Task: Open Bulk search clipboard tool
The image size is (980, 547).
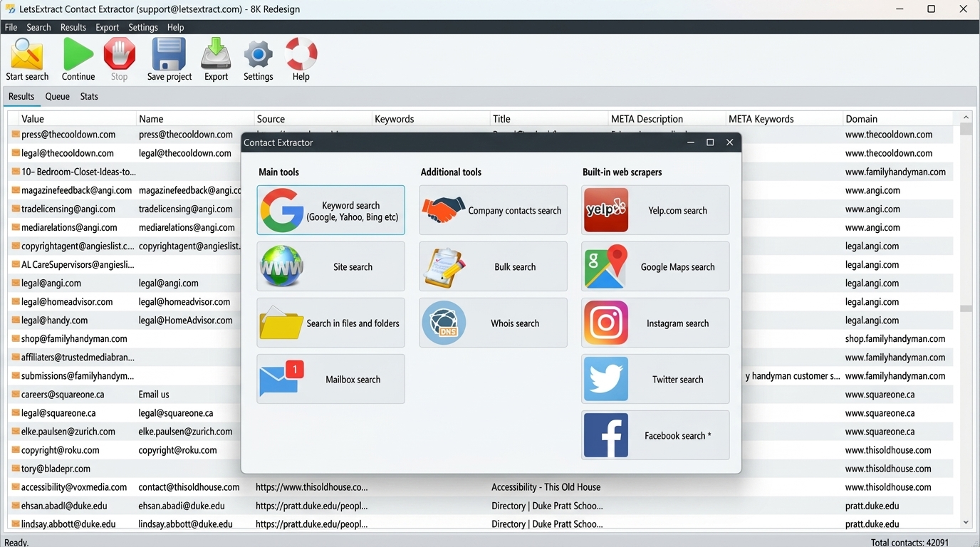Action: pyautogui.click(x=493, y=266)
